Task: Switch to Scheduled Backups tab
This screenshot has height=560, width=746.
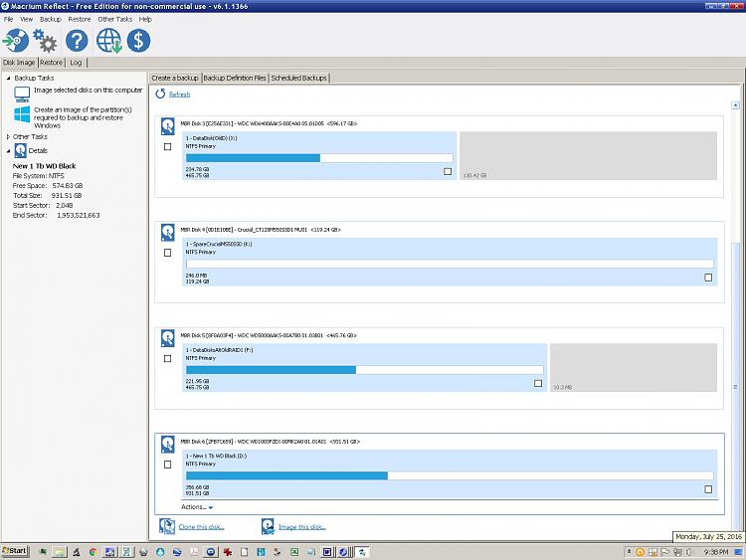Action: (x=298, y=78)
